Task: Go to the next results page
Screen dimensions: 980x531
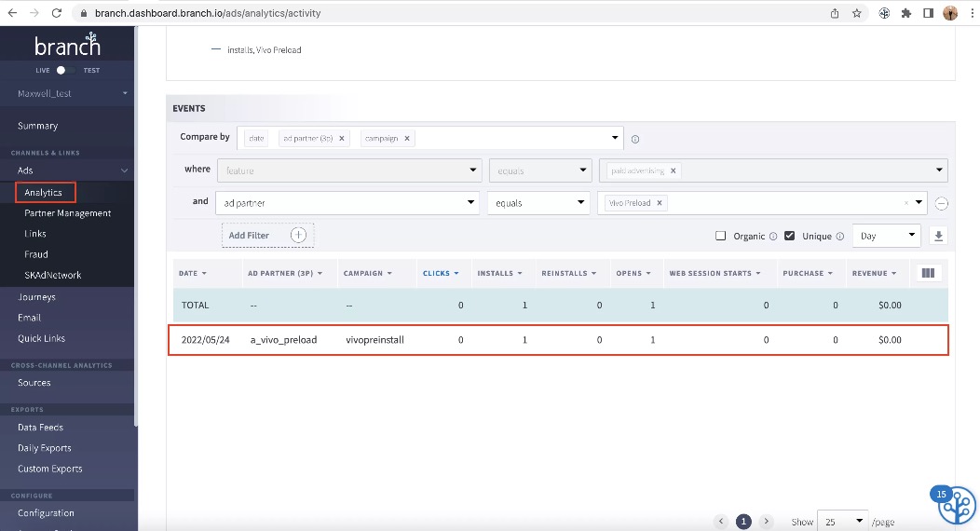Action: 767,521
